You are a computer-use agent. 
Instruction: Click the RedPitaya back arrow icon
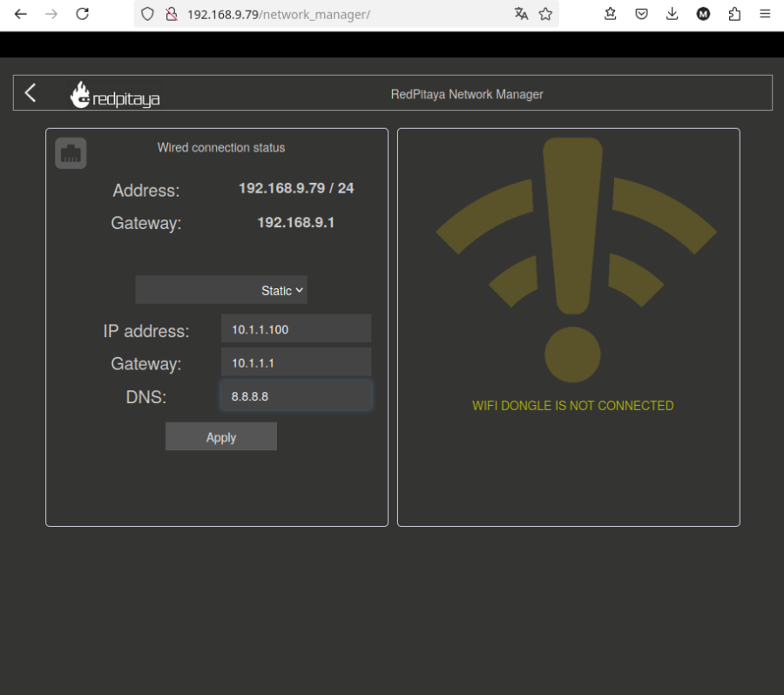[x=30, y=93]
